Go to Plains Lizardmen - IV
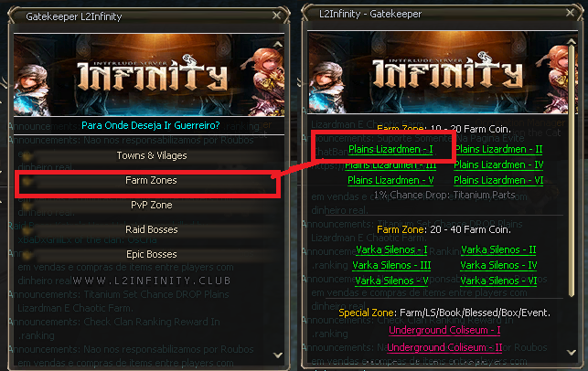 [x=498, y=164]
